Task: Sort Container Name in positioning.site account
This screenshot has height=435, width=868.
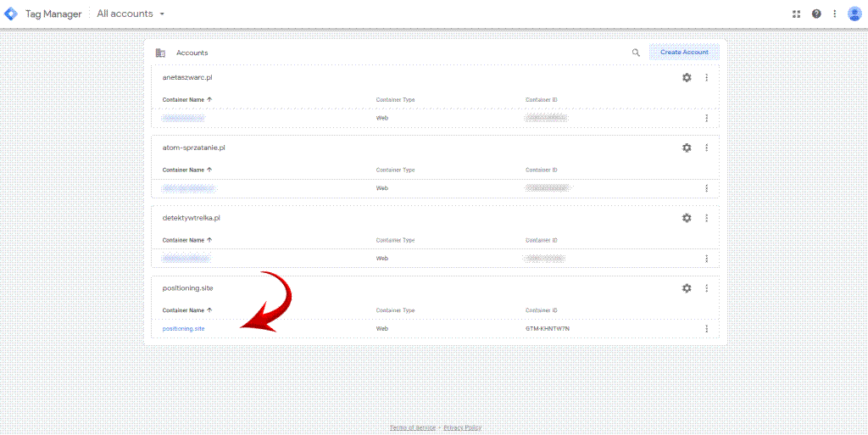Action: coord(187,310)
